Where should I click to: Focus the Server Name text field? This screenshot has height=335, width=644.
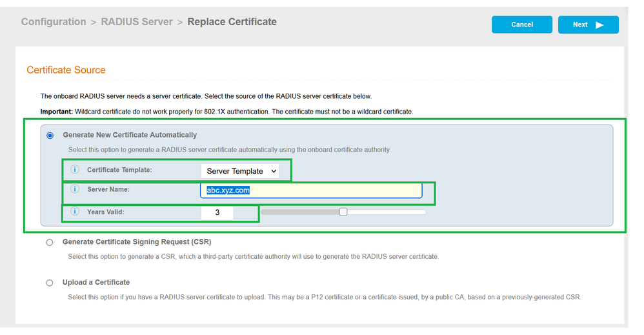(x=310, y=190)
